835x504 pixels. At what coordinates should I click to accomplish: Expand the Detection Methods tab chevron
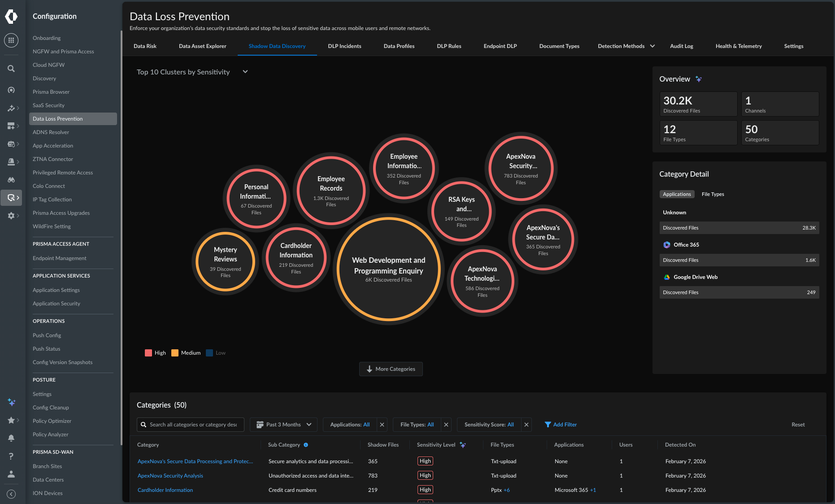652,46
